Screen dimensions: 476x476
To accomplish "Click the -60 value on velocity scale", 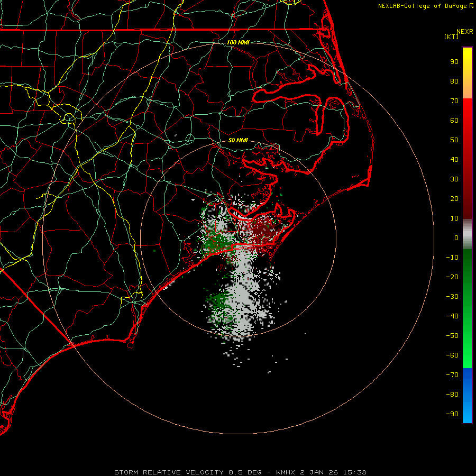I will 452,355.
